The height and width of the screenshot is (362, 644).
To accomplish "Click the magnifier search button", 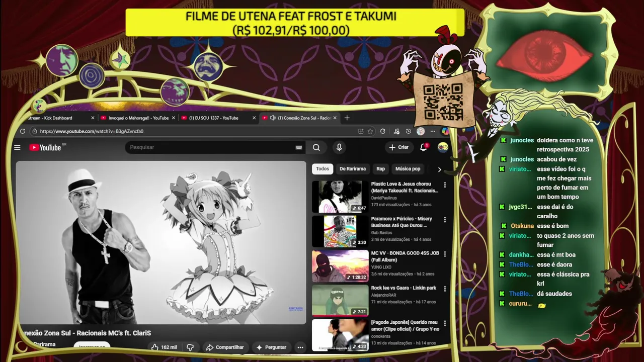I will pos(316,147).
